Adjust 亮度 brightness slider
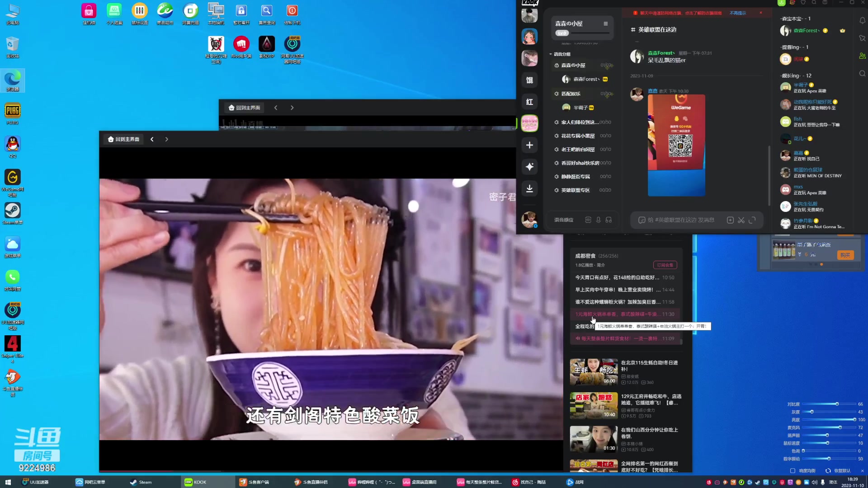 [829, 420]
